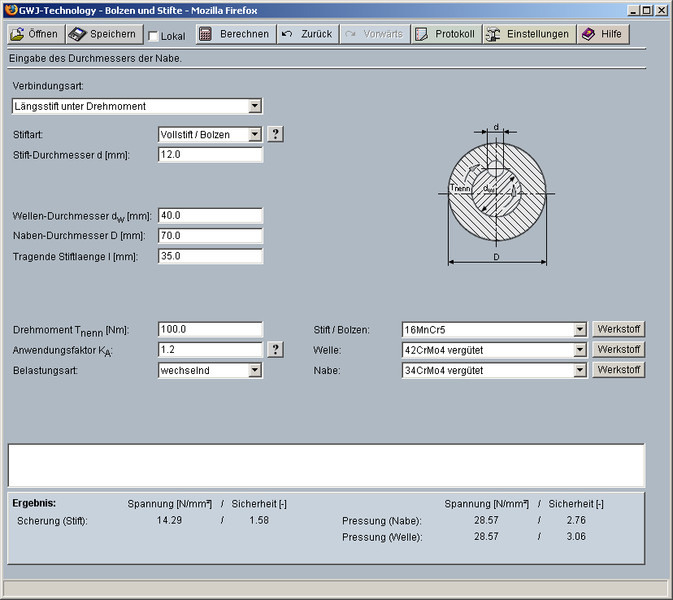Click help button next to Stiftart
Viewport: 673px width, 600px height.
(276, 134)
